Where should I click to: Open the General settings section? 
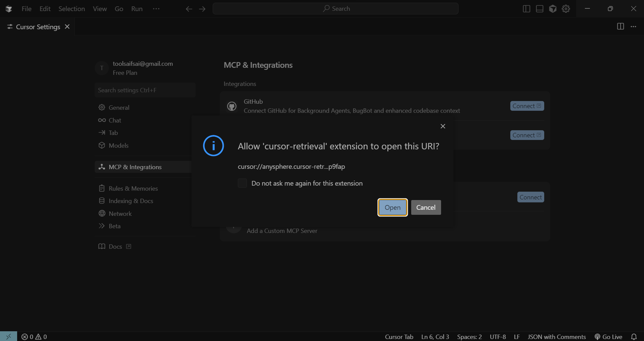[x=119, y=107]
